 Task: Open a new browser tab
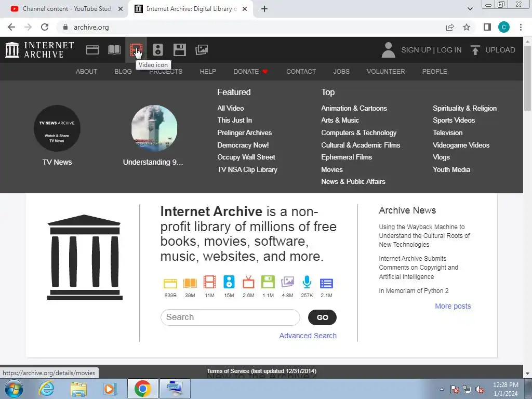coord(264,9)
